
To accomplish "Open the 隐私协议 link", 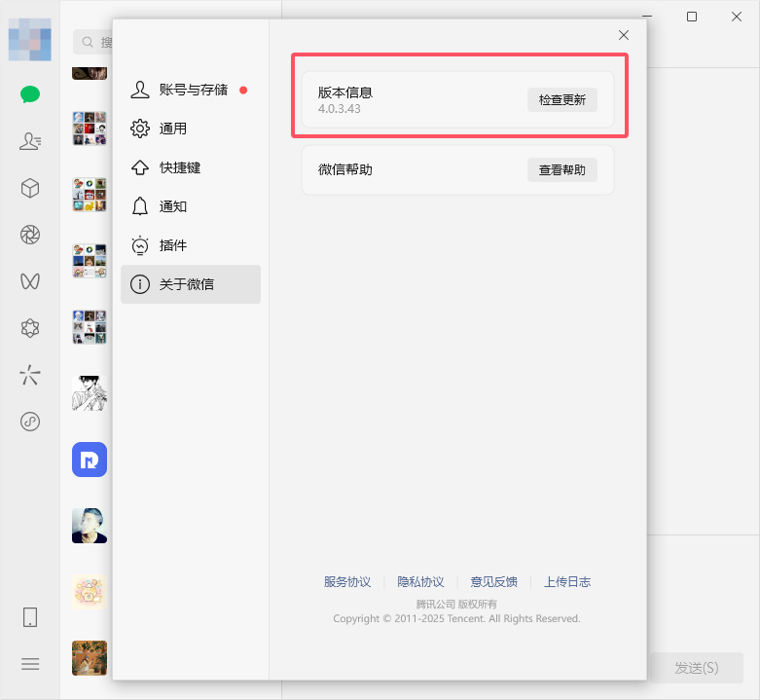I will coord(420,582).
